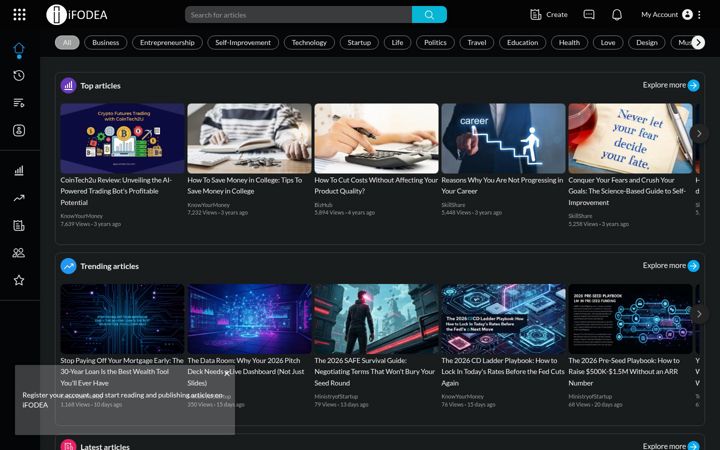Screen dimensions: 720x450
Task: Click the Top articles chart icon
Action: point(68,85)
